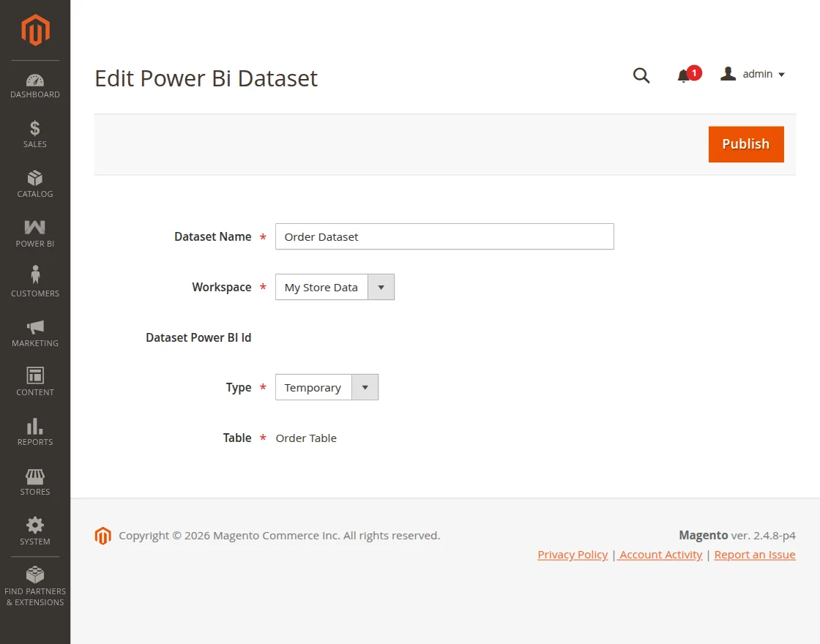Open the Stores sidebar menu
Screen dimensions: 820x644
[35, 482]
